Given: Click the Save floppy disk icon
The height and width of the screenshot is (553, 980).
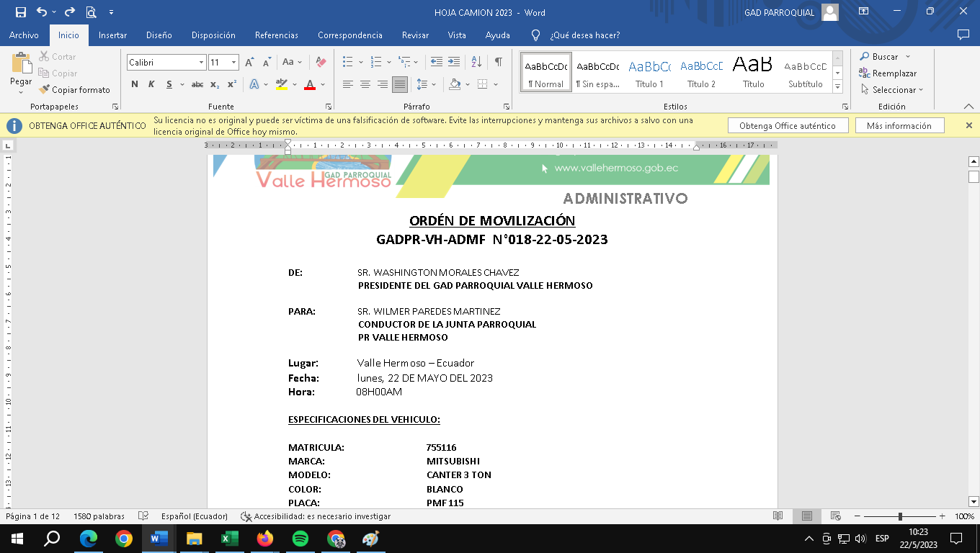Looking at the screenshot, I should pos(20,12).
